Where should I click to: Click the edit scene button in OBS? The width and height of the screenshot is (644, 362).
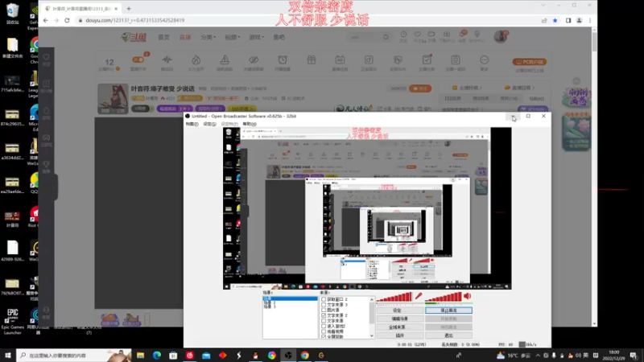(399, 319)
